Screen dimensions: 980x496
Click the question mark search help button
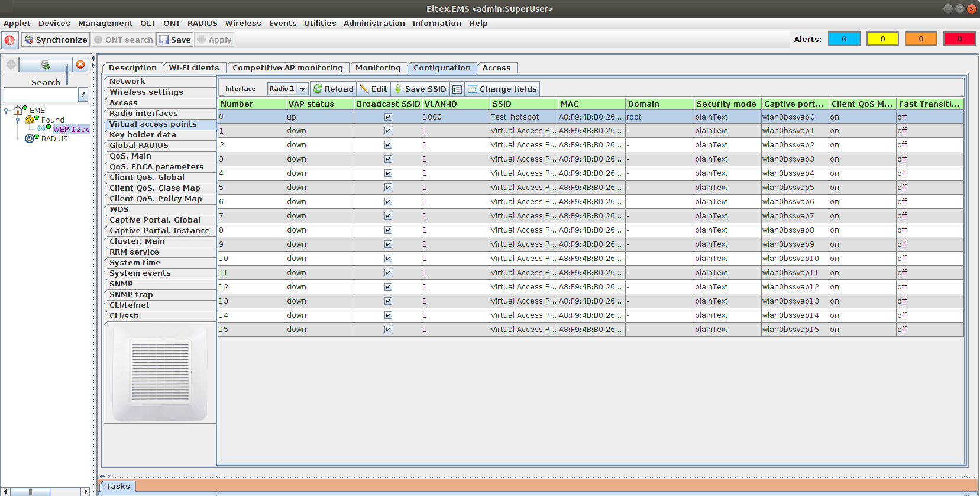(83, 94)
